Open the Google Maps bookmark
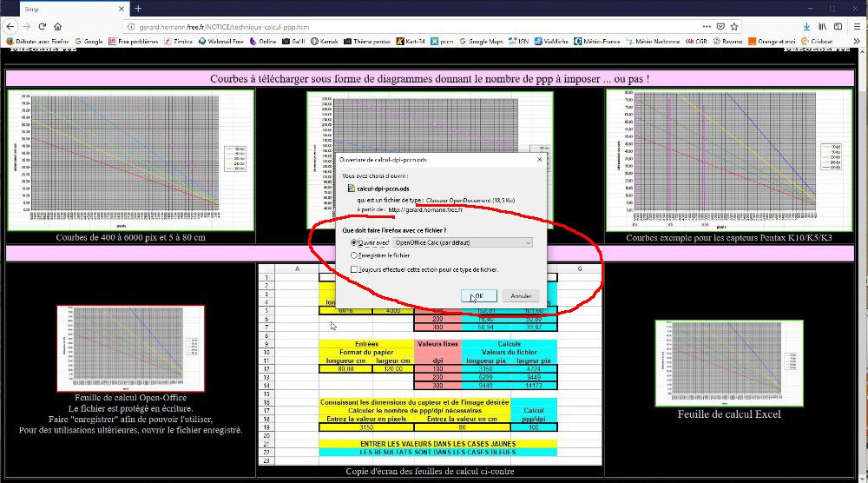The image size is (868, 483). tap(481, 41)
